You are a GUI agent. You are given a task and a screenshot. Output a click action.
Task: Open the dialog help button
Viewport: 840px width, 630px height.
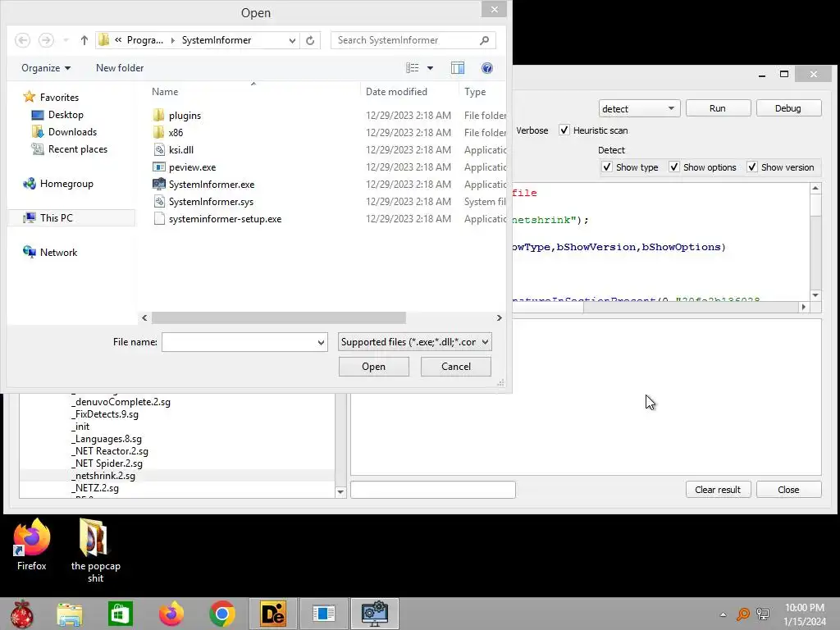[487, 68]
